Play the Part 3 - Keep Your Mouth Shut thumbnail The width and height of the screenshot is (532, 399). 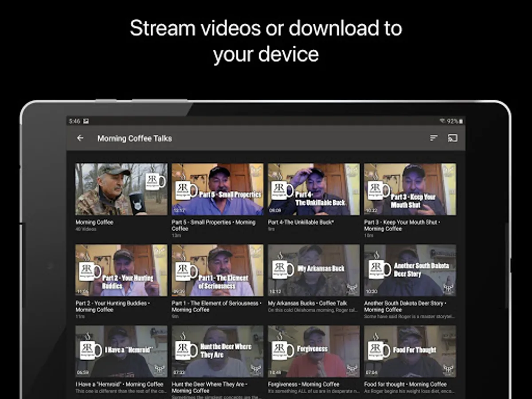pyautogui.click(x=410, y=189)
